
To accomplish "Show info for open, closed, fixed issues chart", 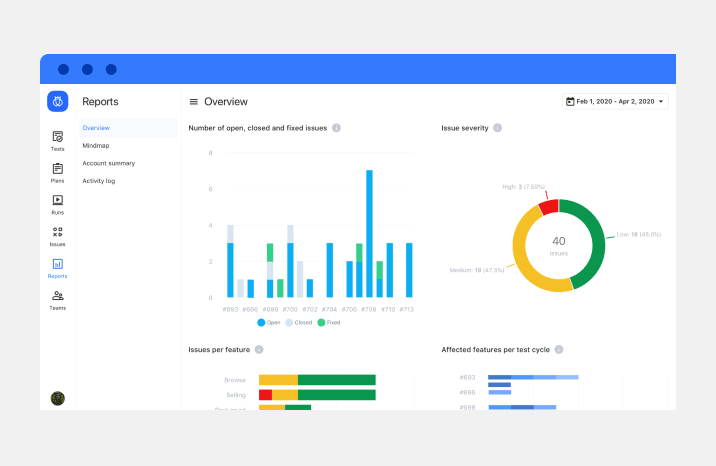I will coord(336,128).
